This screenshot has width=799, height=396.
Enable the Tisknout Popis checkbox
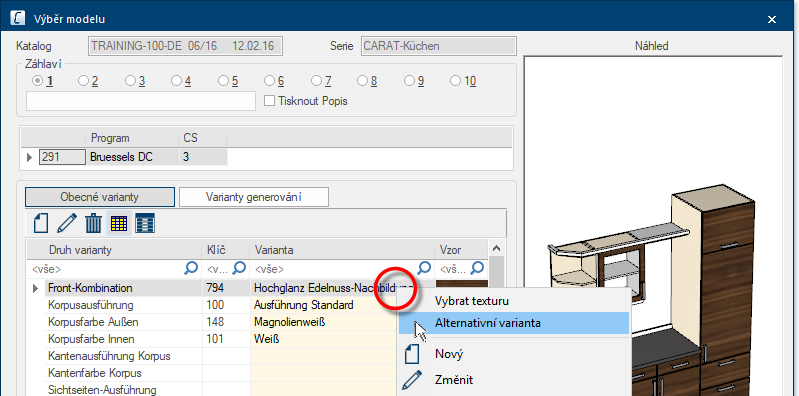(269, 101)
